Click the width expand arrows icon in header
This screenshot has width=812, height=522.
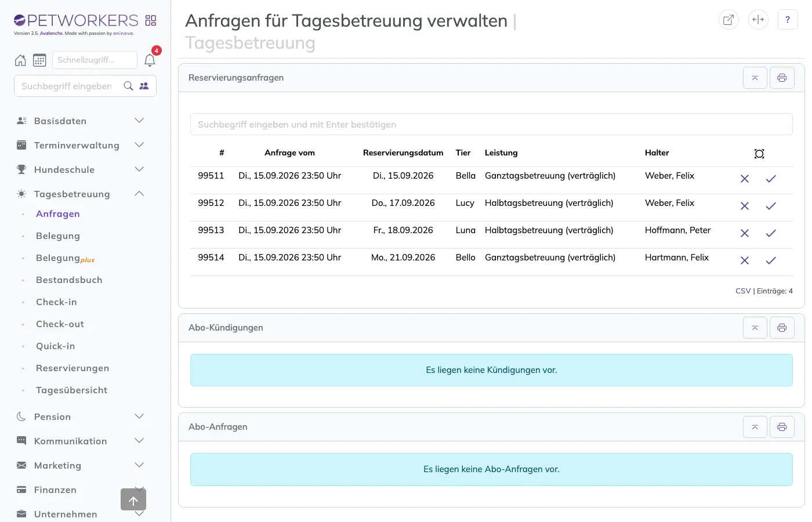coord(758,20)
